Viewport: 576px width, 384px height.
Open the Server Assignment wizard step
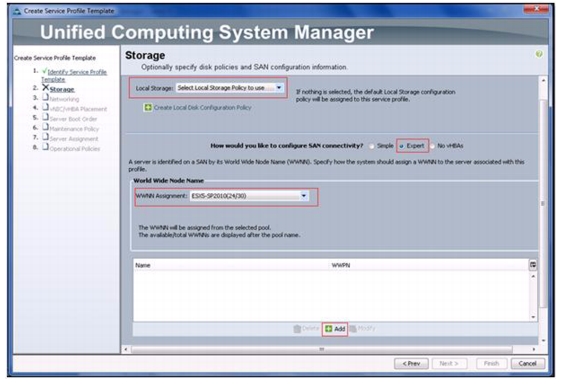(x=74, y=139)
